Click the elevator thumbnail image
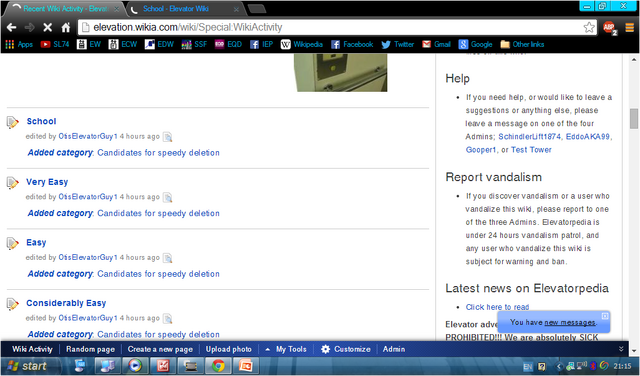640x376 pixels. [340, 73]
